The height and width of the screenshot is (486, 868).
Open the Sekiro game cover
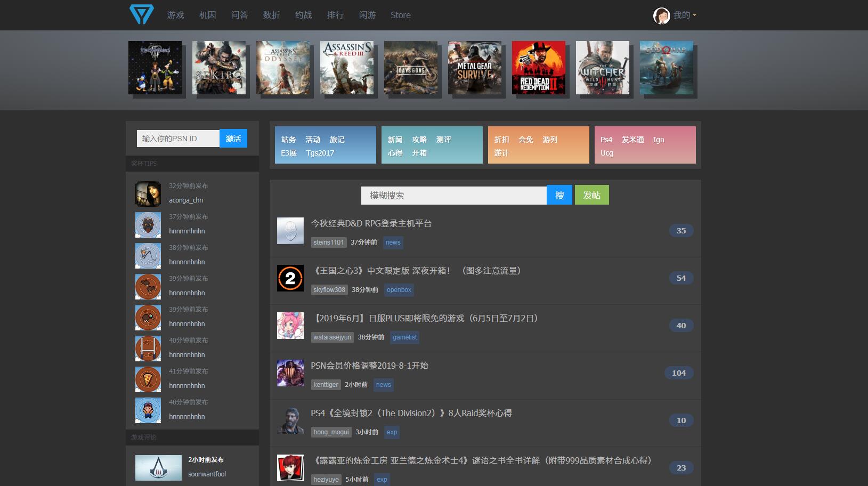pos(219,68)
